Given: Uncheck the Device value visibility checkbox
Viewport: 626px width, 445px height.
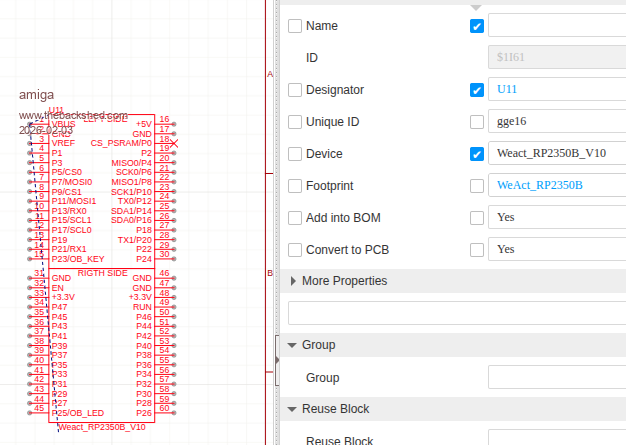Looking at the screenshot, I should pos(477,154).
